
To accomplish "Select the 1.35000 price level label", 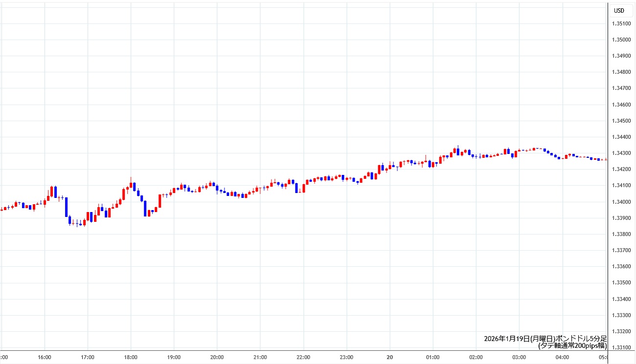I will pyautogui.click(x=621, y=40).
